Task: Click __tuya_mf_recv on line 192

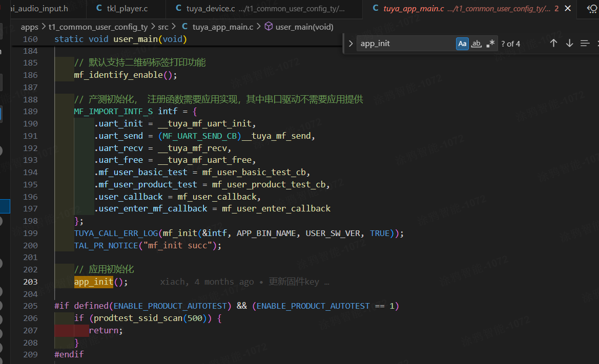Action: click(193, 148)
